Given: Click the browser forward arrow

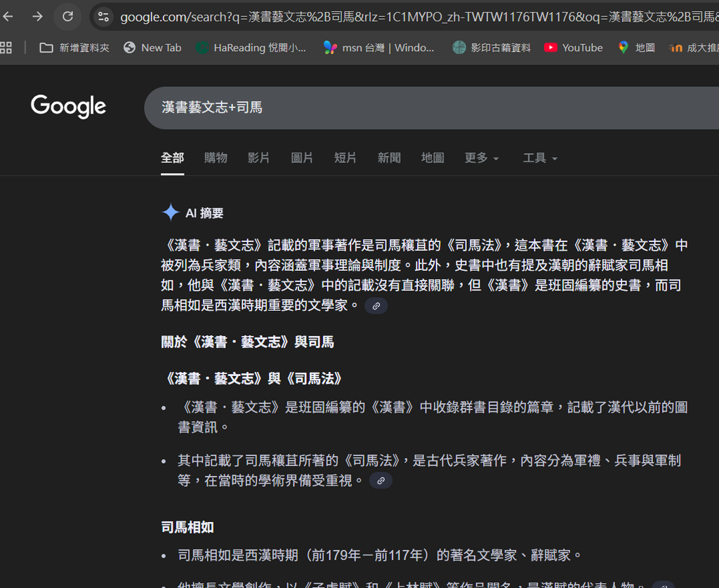Looking at the screenshot, I should click(x=37, y=16).
